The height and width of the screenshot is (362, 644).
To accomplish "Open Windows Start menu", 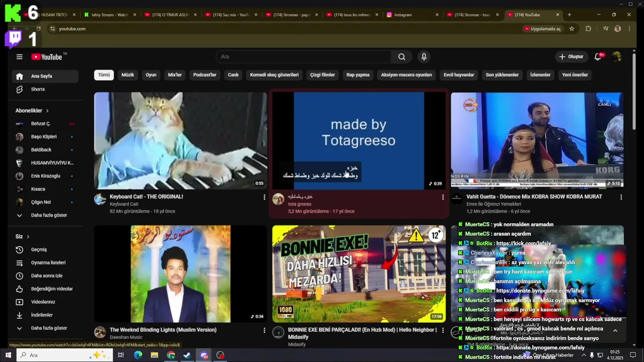I will pos(8,355).
